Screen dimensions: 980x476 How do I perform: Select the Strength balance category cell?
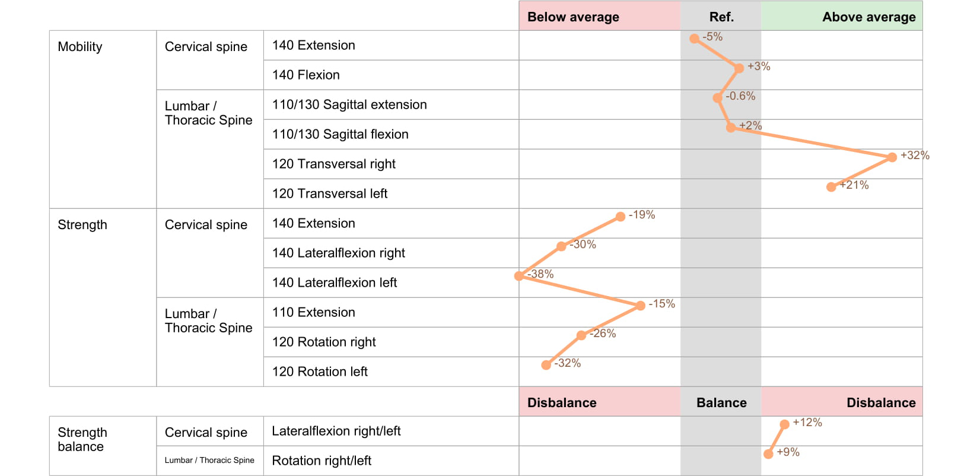click(82, 439)
